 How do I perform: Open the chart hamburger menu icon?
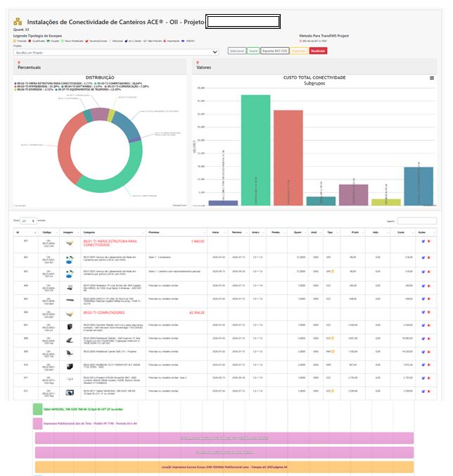pyautogui.click(x=432, y=78)
